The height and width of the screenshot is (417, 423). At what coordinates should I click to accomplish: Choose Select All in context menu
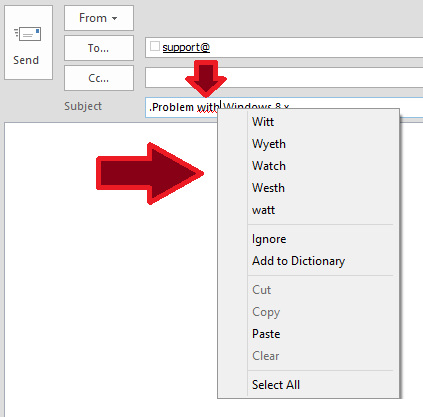click(x=276, y=385)
